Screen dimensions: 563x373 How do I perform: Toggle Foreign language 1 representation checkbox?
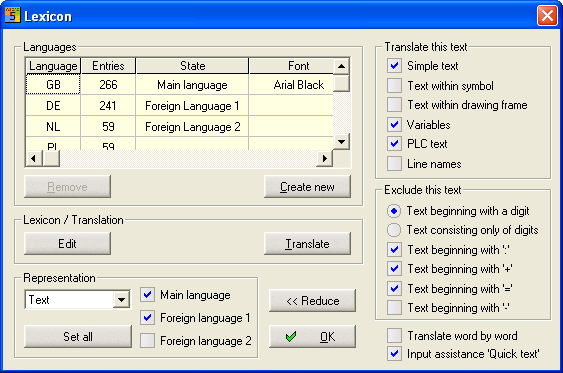pos(147,318)
